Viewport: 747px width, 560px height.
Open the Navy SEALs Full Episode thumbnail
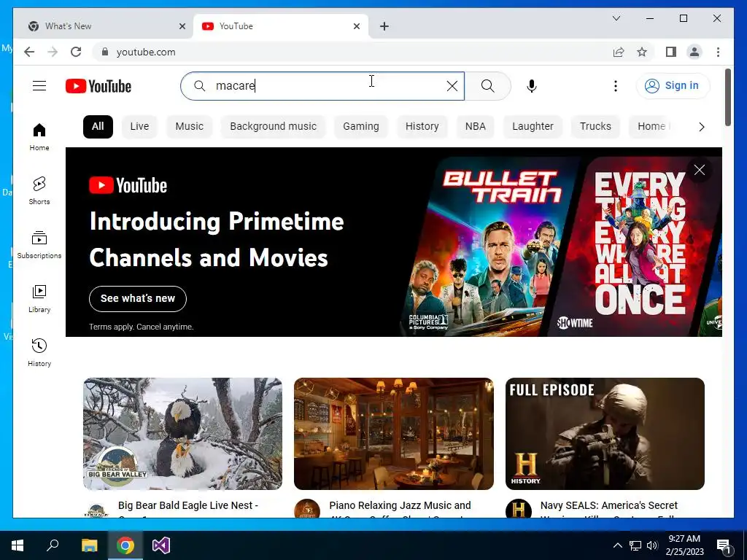(605, 433)
